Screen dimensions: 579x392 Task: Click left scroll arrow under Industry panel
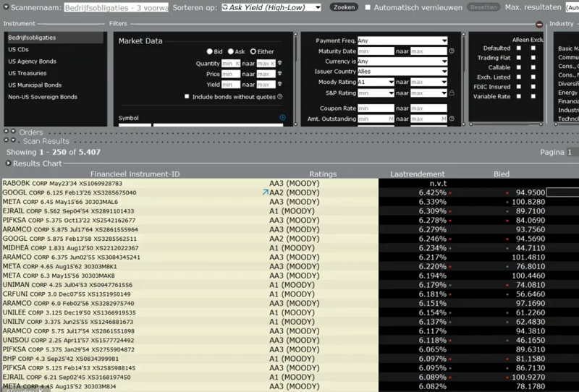click(x=556, y=124)
